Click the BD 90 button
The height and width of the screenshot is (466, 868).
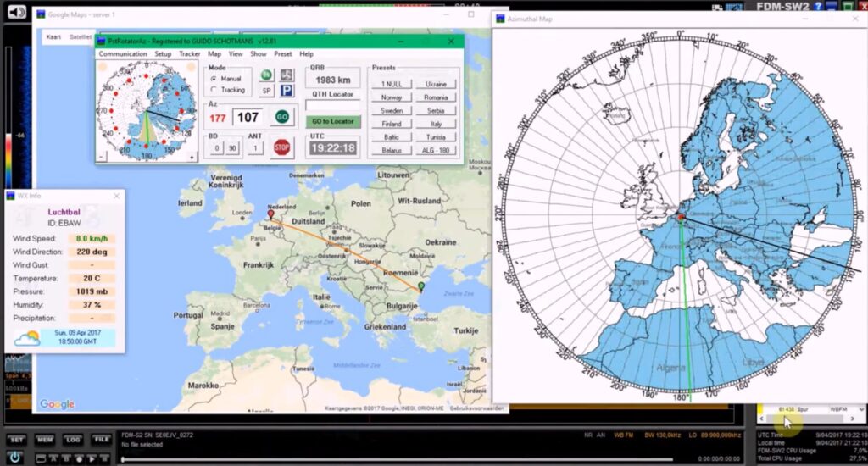point(232,147)
